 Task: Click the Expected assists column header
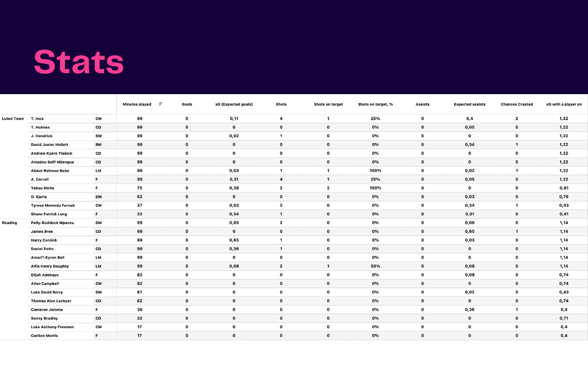[x=470, y=104]
